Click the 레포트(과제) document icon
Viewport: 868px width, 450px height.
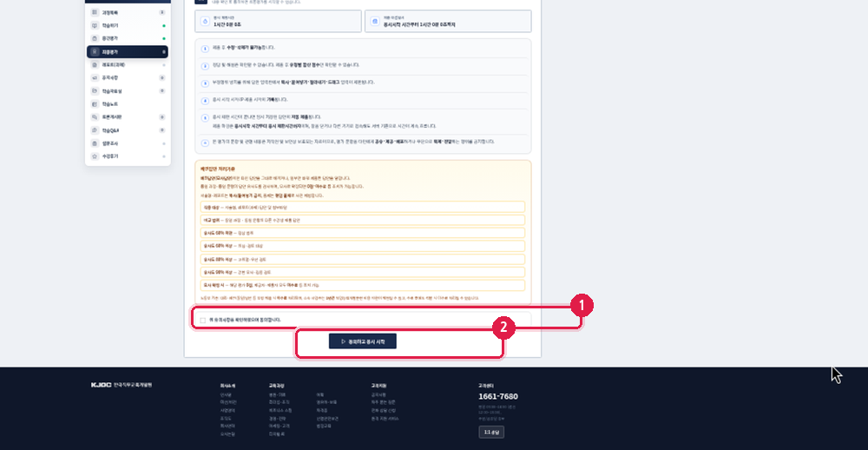95,65
